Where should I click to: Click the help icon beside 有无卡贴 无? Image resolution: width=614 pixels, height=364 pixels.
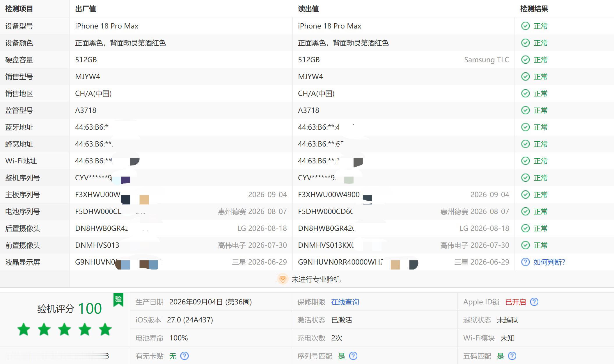point(184,356)
